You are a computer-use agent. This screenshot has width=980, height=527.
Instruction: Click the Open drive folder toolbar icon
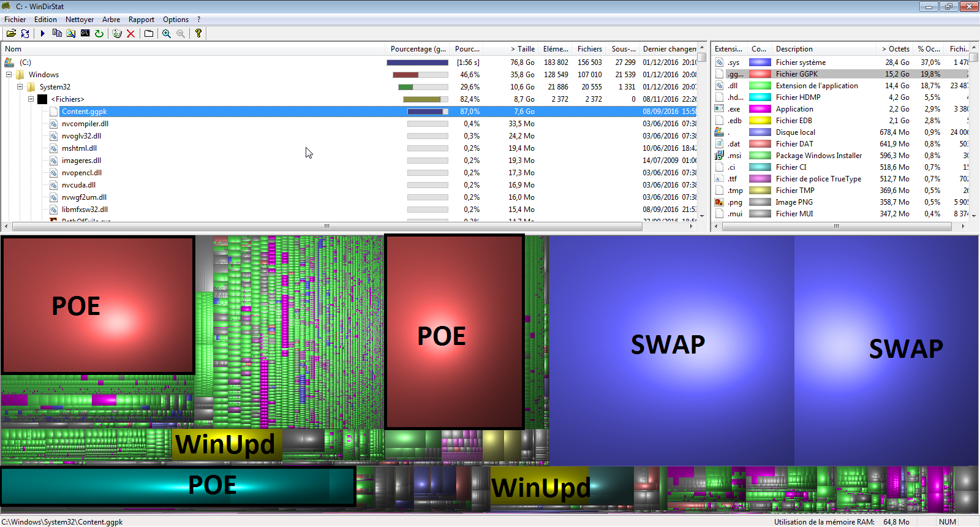11,34
